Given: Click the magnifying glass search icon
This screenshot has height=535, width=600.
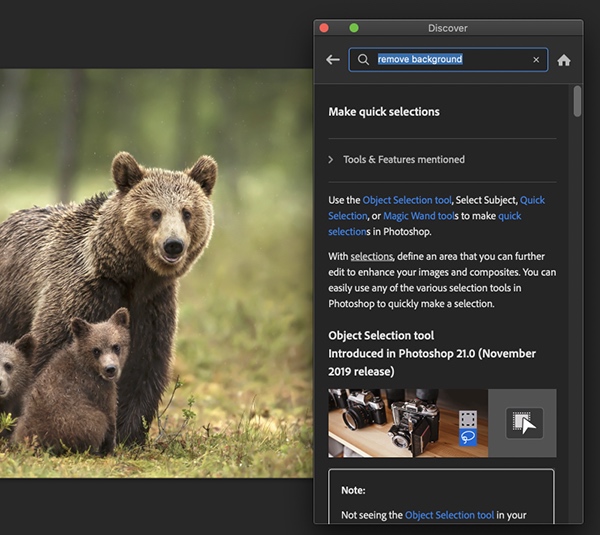Looking at the screenshot, I should (363, 60).
